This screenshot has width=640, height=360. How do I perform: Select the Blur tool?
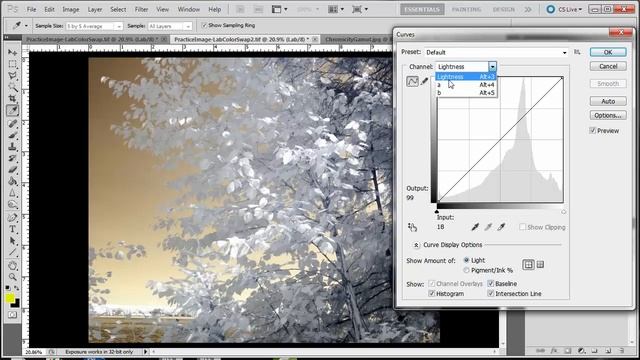coord(12,192)
